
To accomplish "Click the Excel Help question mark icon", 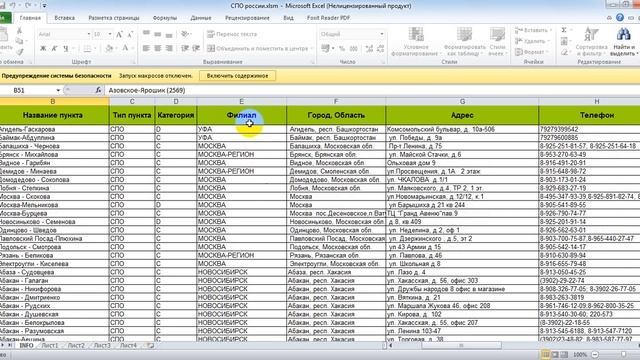I will pyautogui.click(x=620, y=18).
